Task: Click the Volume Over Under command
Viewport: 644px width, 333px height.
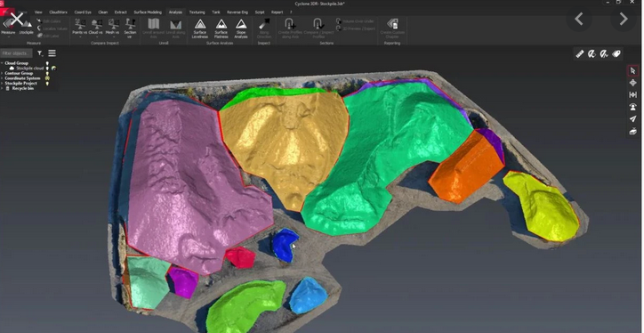Action: pos(355,21)
